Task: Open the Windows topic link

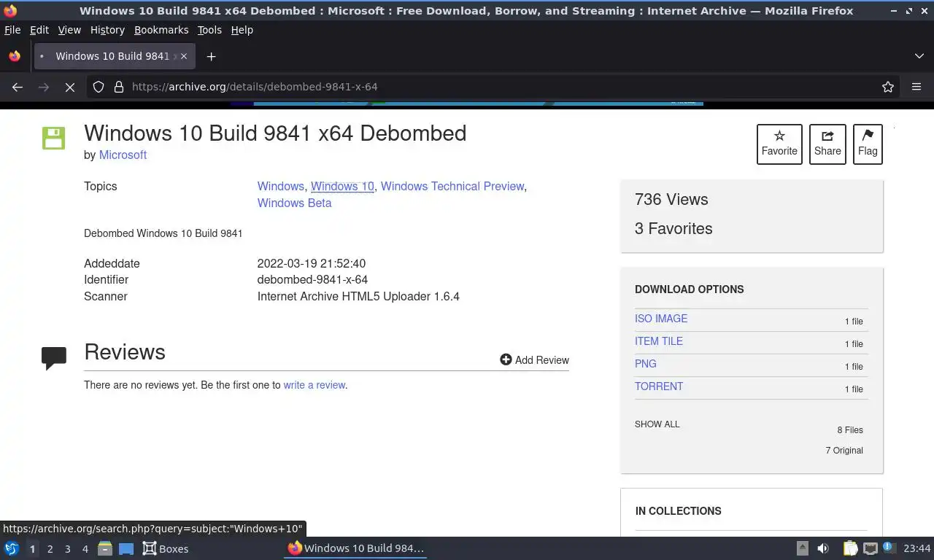Action: 280,186
